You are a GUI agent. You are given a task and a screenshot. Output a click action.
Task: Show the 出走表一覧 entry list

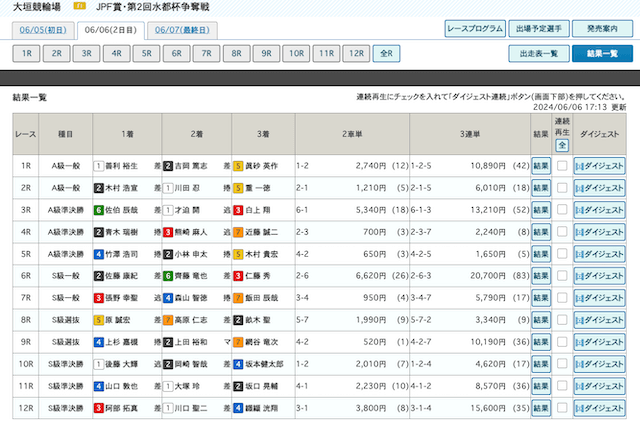[x=539, y=53]
